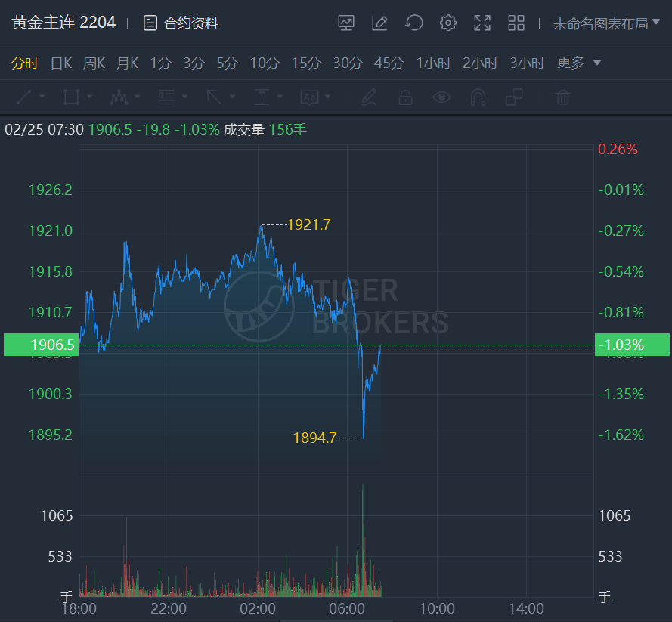Click the edit drawing pencil icon

tap(379, 23)
